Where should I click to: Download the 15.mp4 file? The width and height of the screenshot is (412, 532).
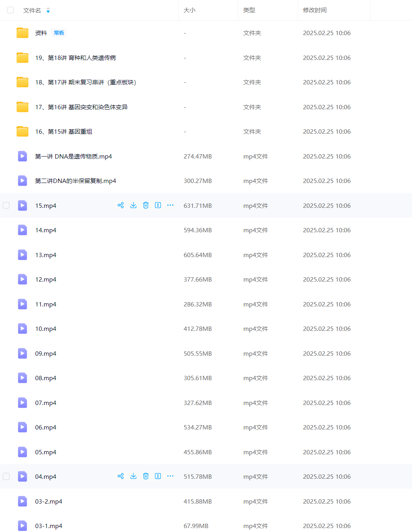click(133, 205)
